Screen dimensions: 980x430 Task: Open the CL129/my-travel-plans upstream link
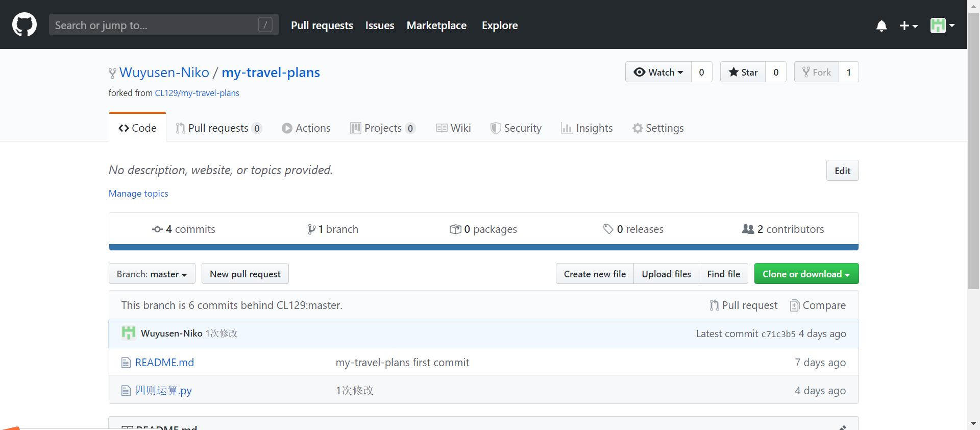click(197, 93)
